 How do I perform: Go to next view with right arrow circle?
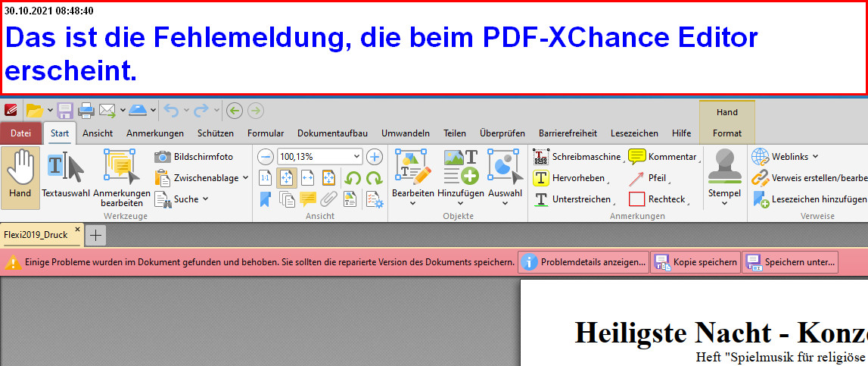(x=255, y=111)
